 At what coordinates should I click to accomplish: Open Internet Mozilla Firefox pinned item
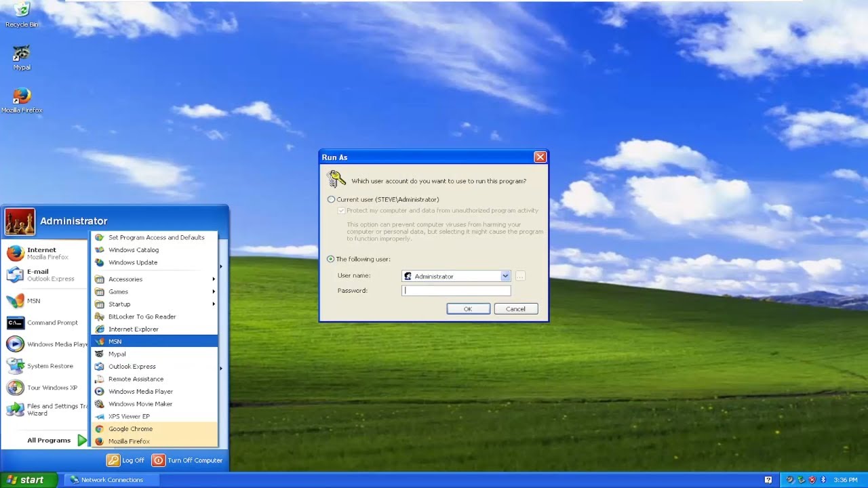45,253
